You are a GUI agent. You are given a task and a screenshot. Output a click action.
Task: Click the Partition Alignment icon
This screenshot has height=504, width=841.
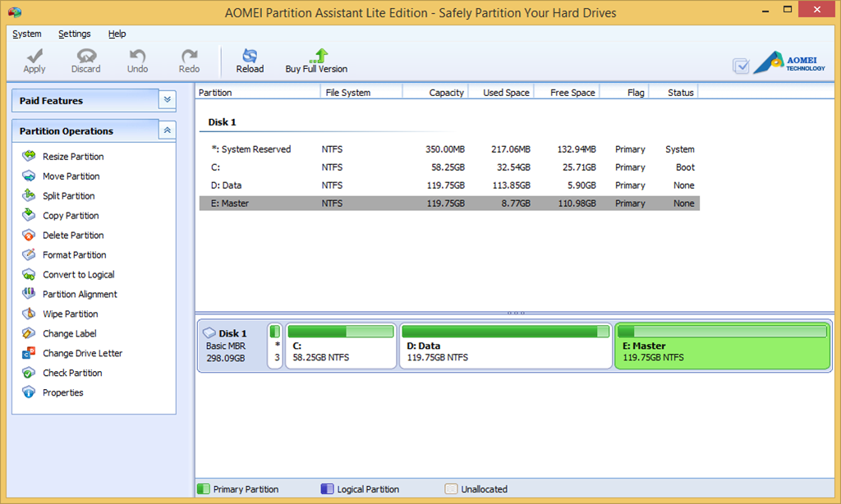pos(29,294)
